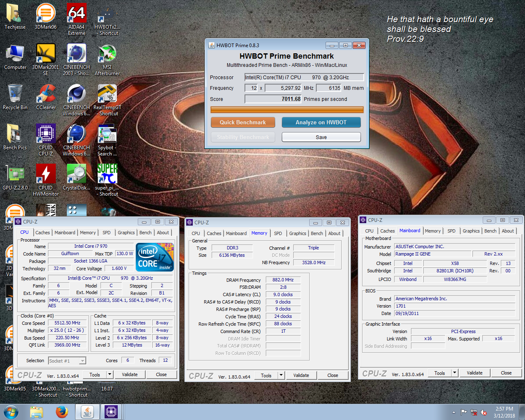Viewport: 525px width, 420px height.
Task: Click NB Frequency value 3528.0 MHz
Action: click(x=314, y=262)
